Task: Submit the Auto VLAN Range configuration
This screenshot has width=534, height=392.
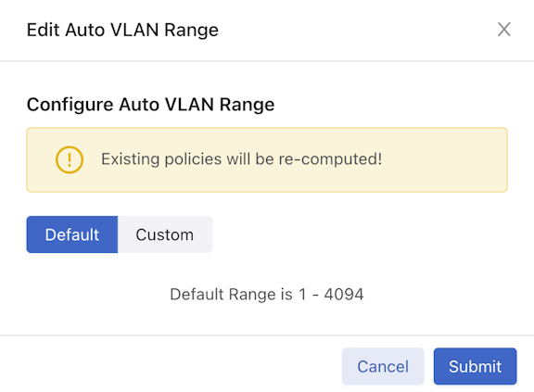Action: point(475,366)
